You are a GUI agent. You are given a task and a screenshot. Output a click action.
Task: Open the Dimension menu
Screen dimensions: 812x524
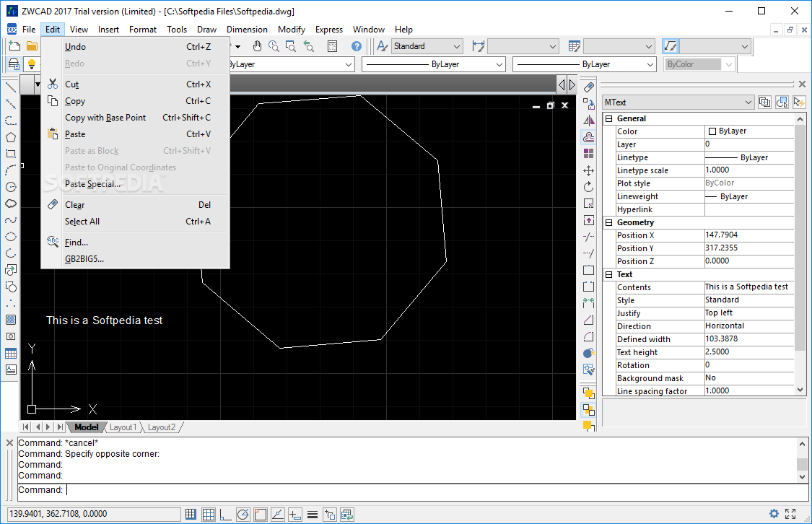tap(247, 30)
